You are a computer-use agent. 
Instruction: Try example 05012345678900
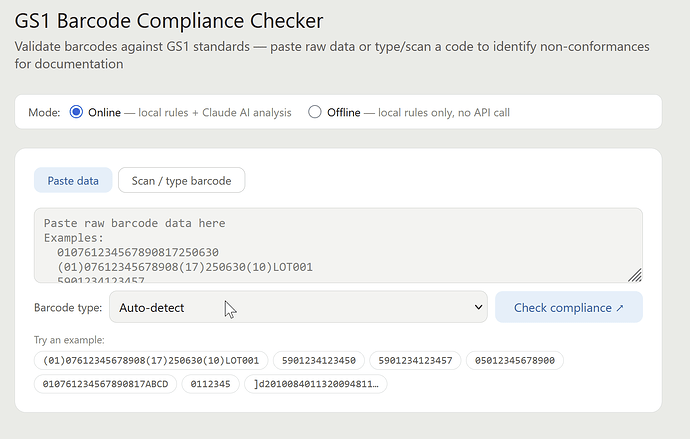[x=514, y=360]
